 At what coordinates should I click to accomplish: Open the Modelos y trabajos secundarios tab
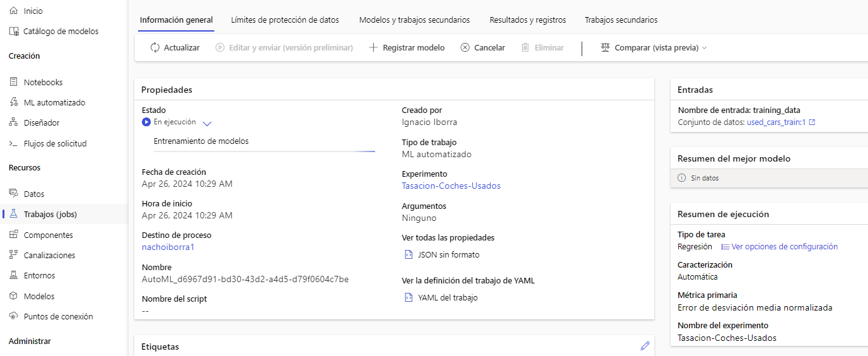[414, 20]
